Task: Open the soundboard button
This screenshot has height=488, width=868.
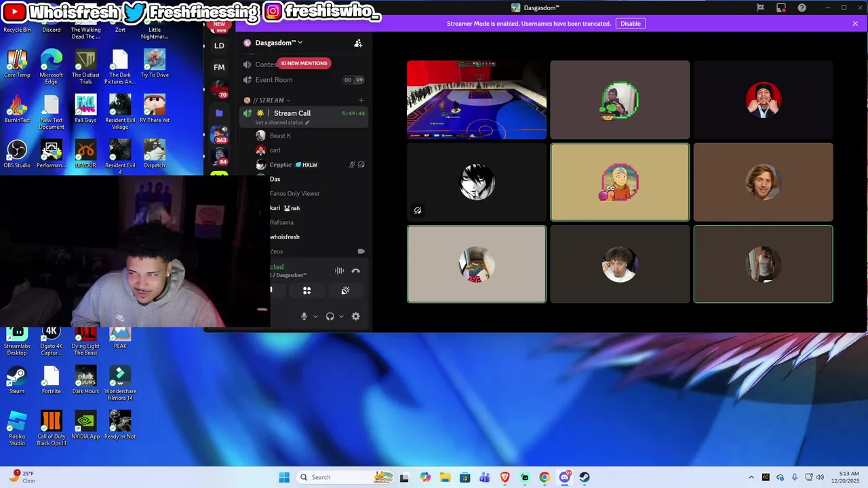Action: pyautogui.click(x=345, y=290)
